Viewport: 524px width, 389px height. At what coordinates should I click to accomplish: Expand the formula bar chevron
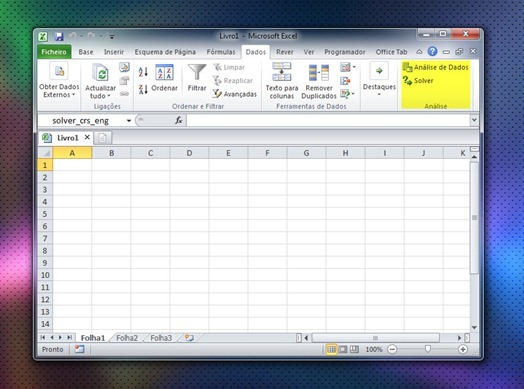(474, 120)
